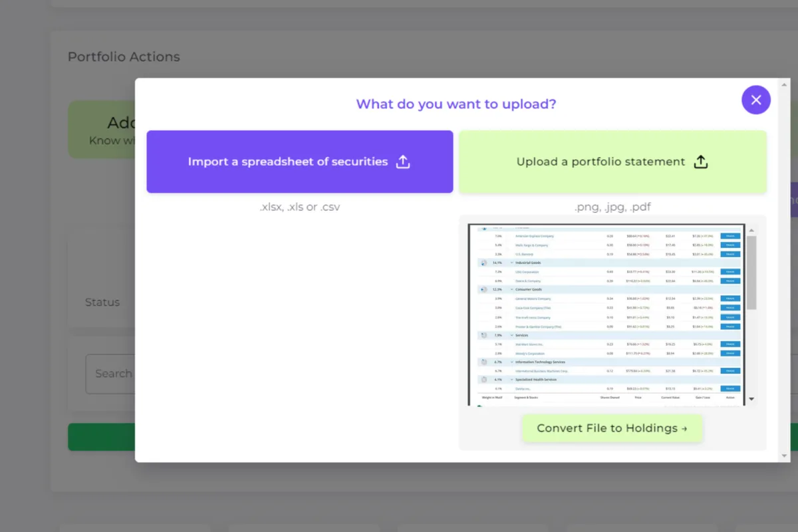
Task: Open Coca-Cola Company link in preview
Action: 533,308
